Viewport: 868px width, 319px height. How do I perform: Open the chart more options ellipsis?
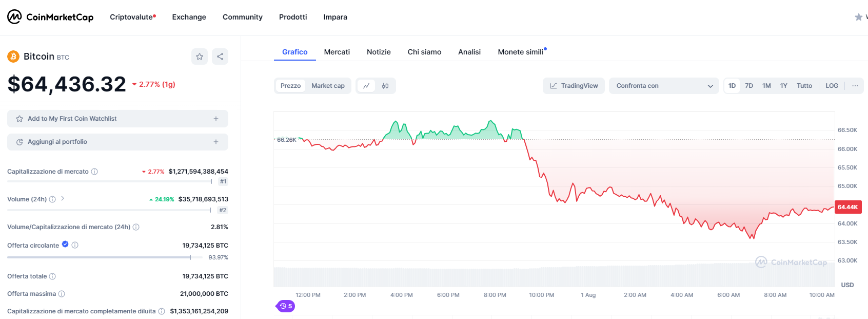pos(855,86)
